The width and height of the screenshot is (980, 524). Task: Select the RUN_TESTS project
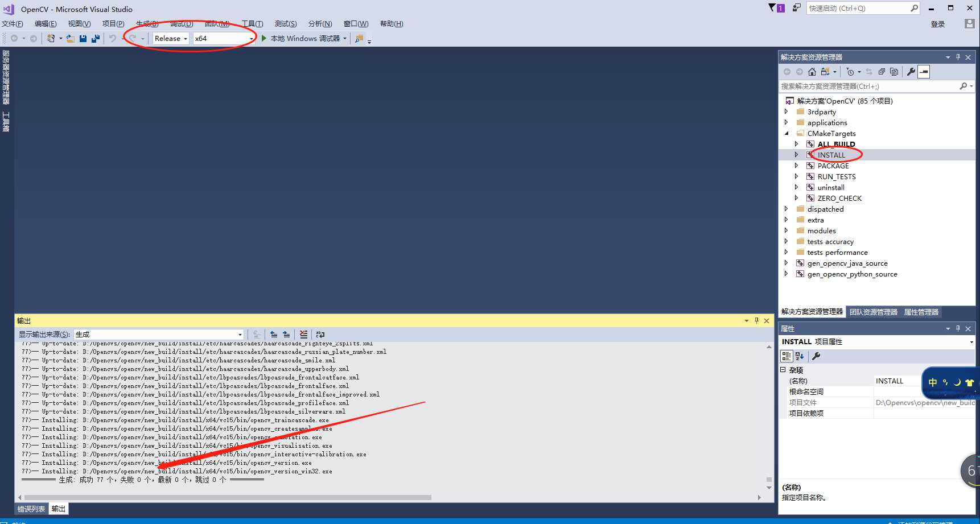(x=837, y=176)
